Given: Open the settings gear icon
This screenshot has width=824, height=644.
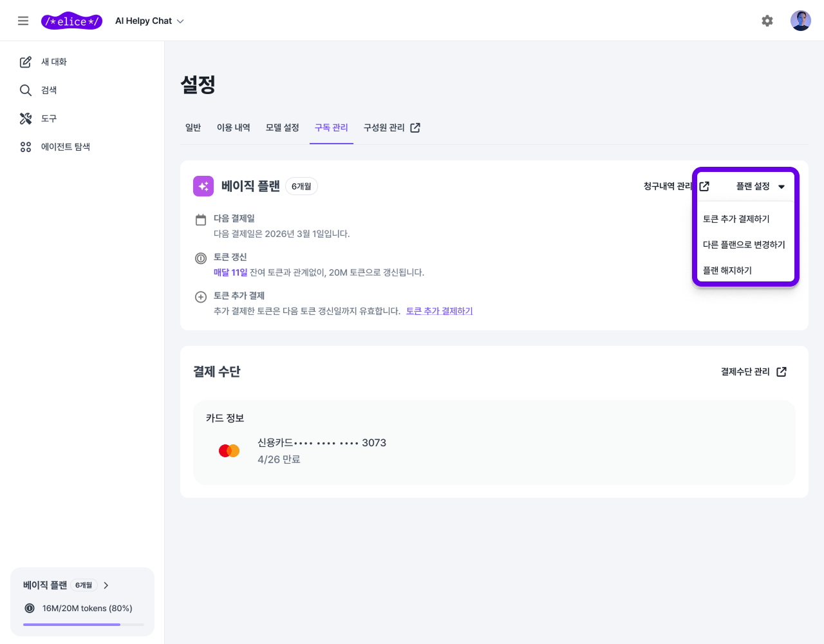Looking at the screenshot, I should click(x=767, y=21).
